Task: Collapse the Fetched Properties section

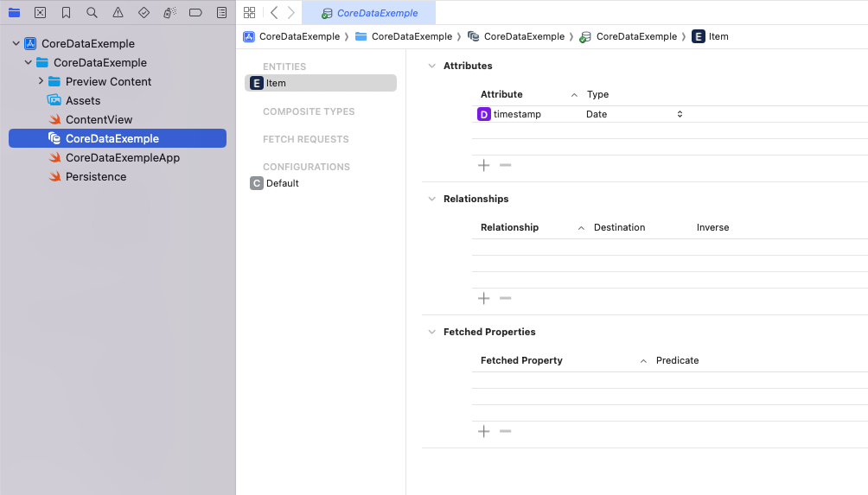Action: [x=431, y=332]
